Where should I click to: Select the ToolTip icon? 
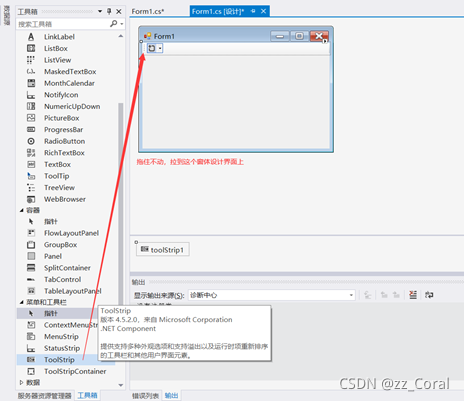click(x=31, y=176)
